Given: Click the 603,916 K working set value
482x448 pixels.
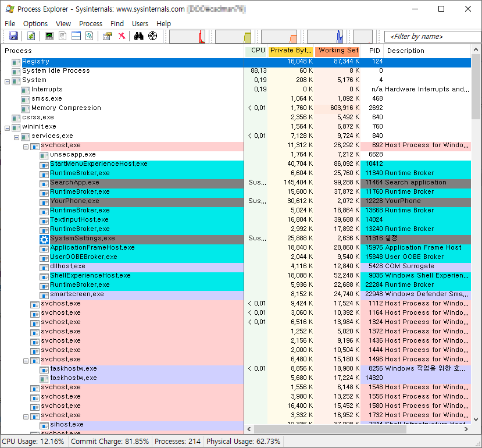Looking at the screenshot, I should [345, 108].
